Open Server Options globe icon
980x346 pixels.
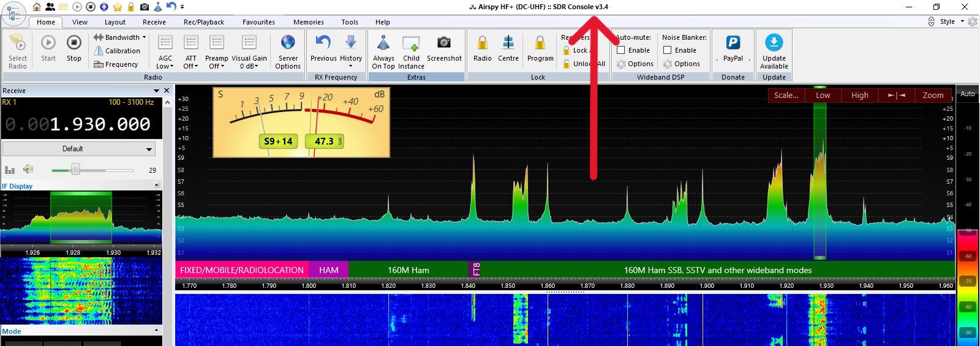click(x=288, y=43)
